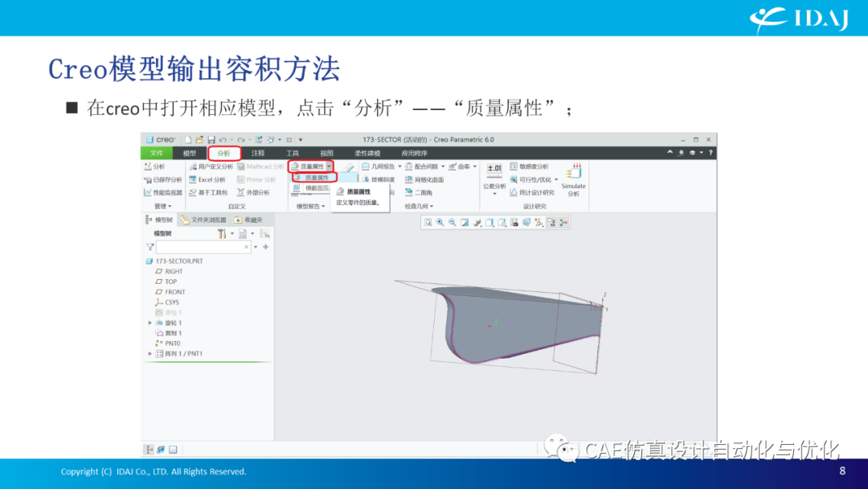This screenshot has height=489, width=868.
Task: Click the New file icon in quick access toolbar
Action: 187,140
